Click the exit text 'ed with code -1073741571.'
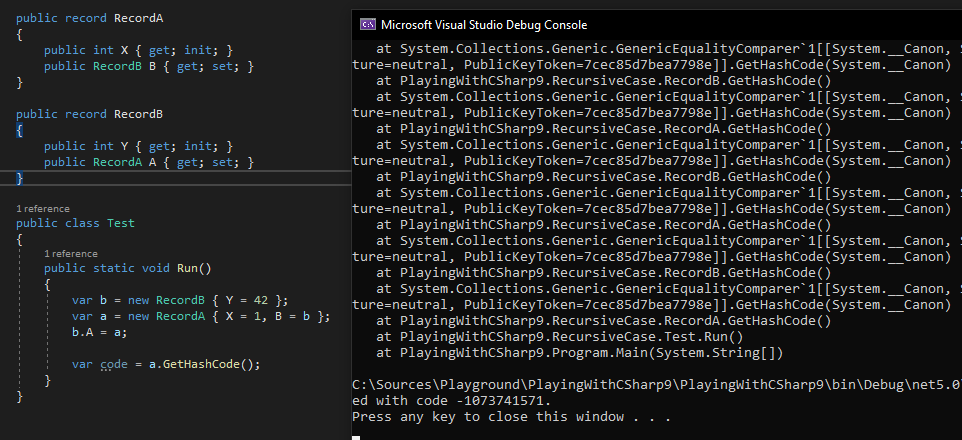Screen dimensions: 962x440 click(x=452, y=401)
